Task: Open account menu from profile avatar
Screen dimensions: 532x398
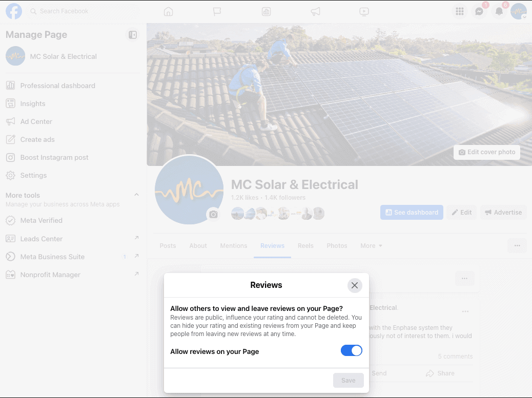Action: 519,12
